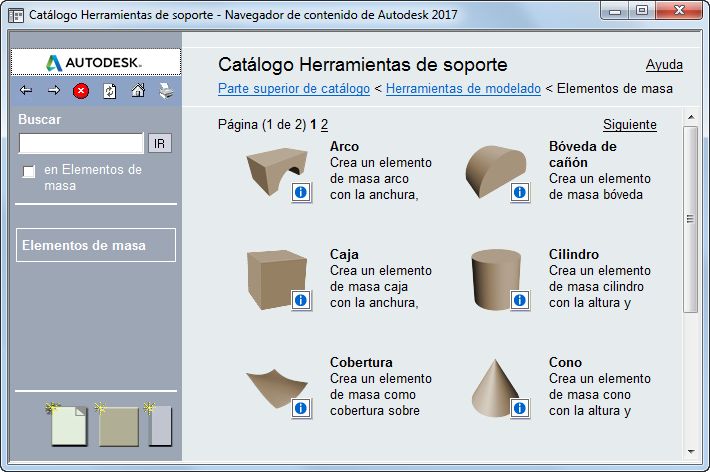Go back with the left arrow icon
Screen dimensions: 710x472
pos(26,91)
